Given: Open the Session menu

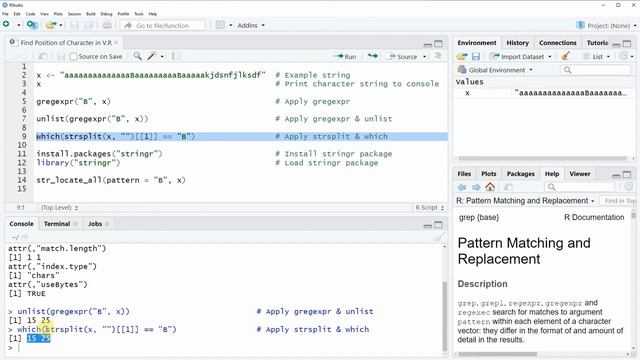Looking at the screenshot, I should click(74, 14).
